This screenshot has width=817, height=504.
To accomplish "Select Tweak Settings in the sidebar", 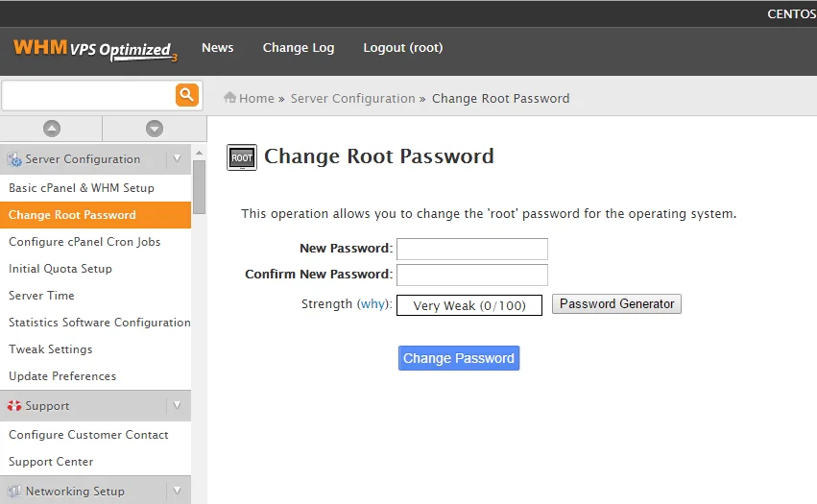I will click(x=51, y=349).
